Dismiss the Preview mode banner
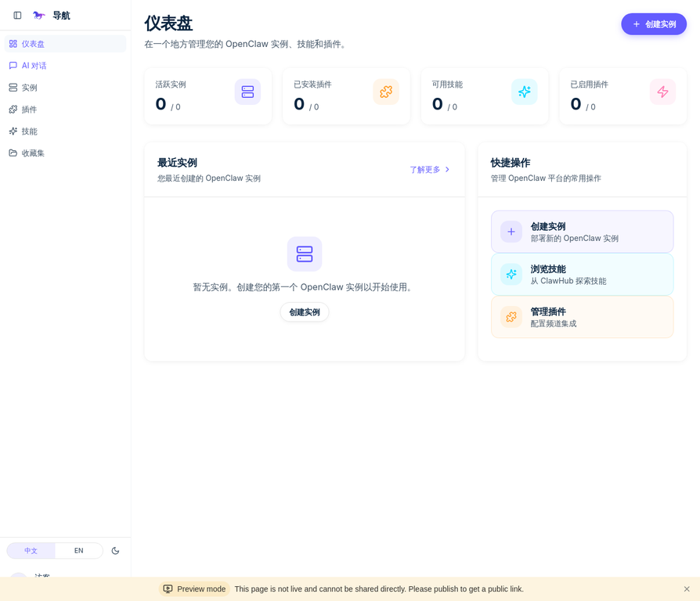This screenshot has height=601, width=700. (687, 588)
